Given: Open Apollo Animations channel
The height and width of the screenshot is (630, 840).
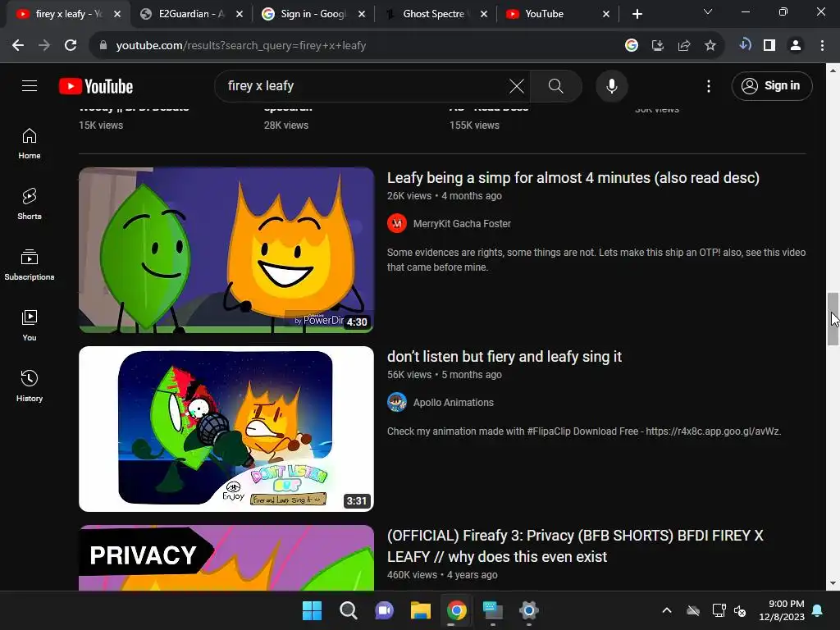Looking at the screenshot, I should [453, 403].
